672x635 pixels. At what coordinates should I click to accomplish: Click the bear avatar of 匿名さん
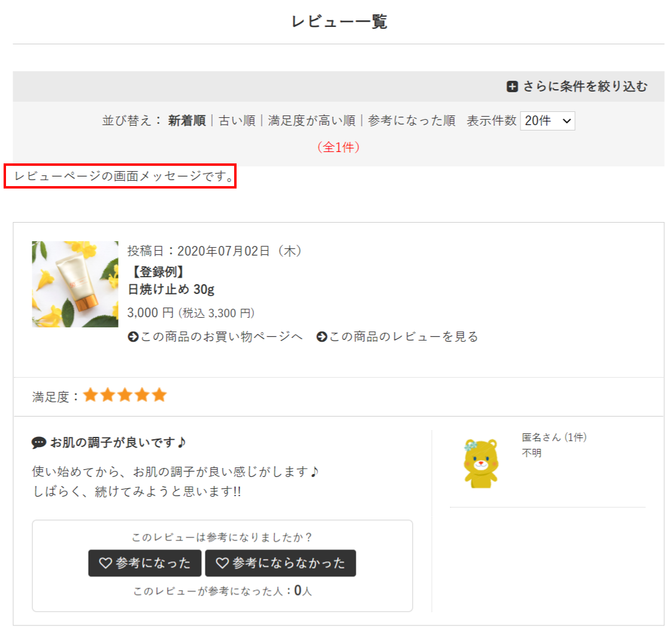[480, 463]
